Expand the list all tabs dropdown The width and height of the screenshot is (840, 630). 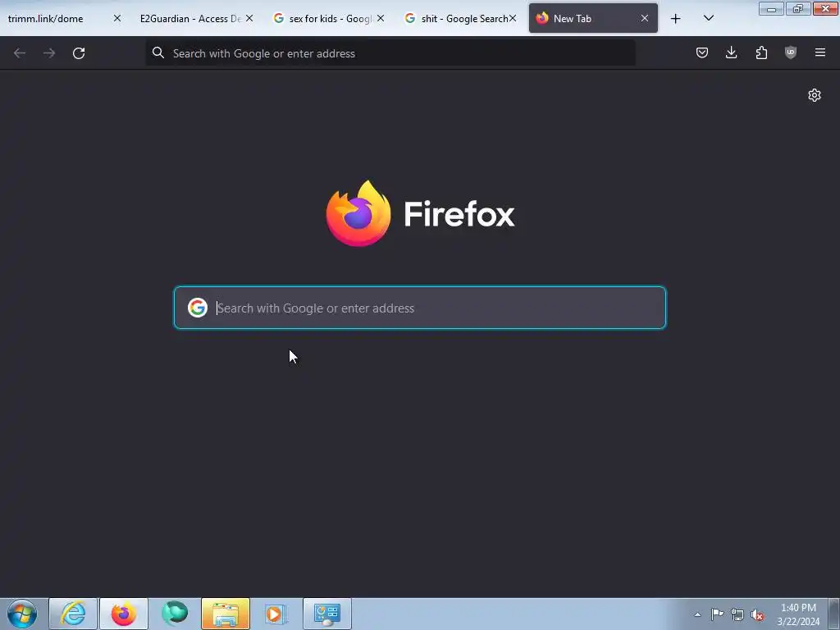[x=709, y=18]
